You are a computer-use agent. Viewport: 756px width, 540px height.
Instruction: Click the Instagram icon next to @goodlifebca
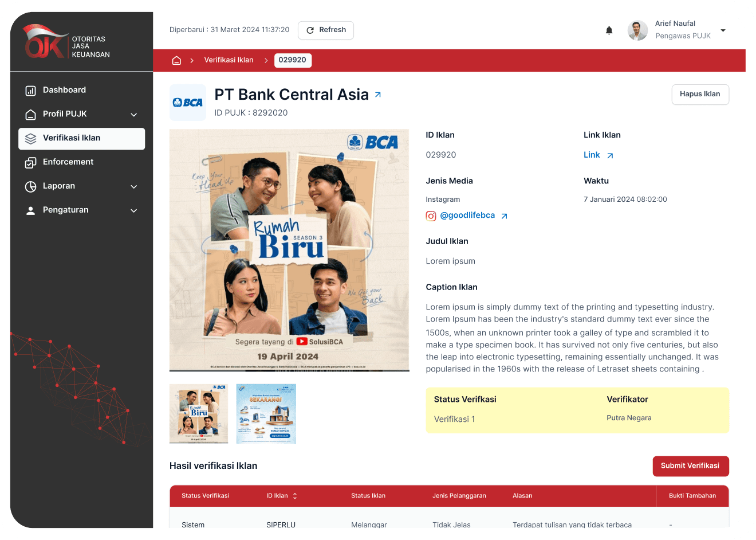(431, 216)
